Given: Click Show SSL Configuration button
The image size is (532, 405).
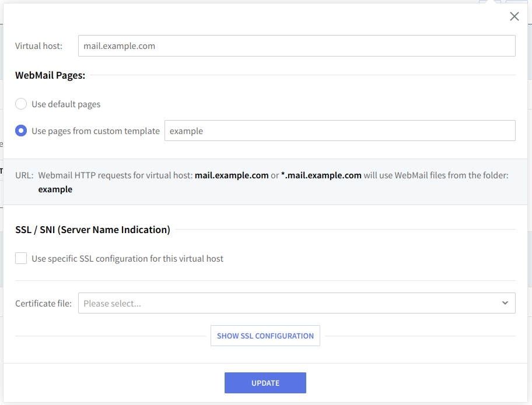Looking at the screenshot, I should pyautogui.click(x=265, y=336).
